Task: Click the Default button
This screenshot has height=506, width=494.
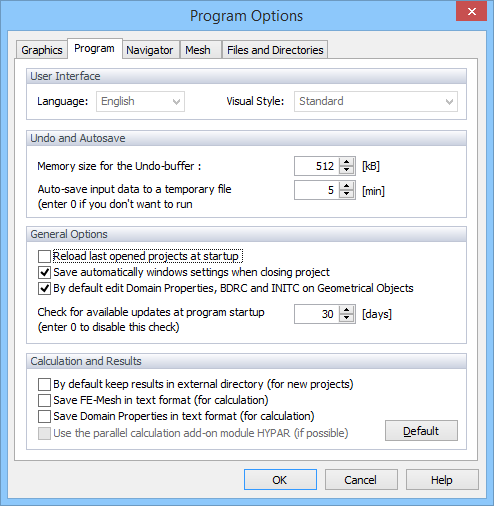Action: tap(421, 431)
